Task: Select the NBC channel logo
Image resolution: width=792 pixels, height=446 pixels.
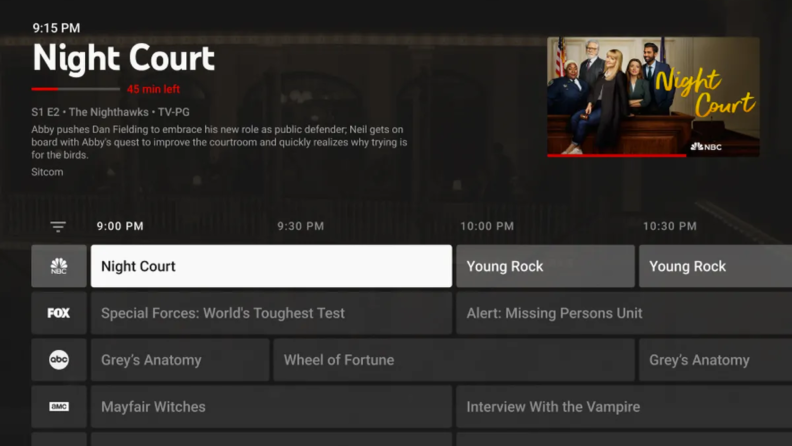Action: (x=59, y=266)
